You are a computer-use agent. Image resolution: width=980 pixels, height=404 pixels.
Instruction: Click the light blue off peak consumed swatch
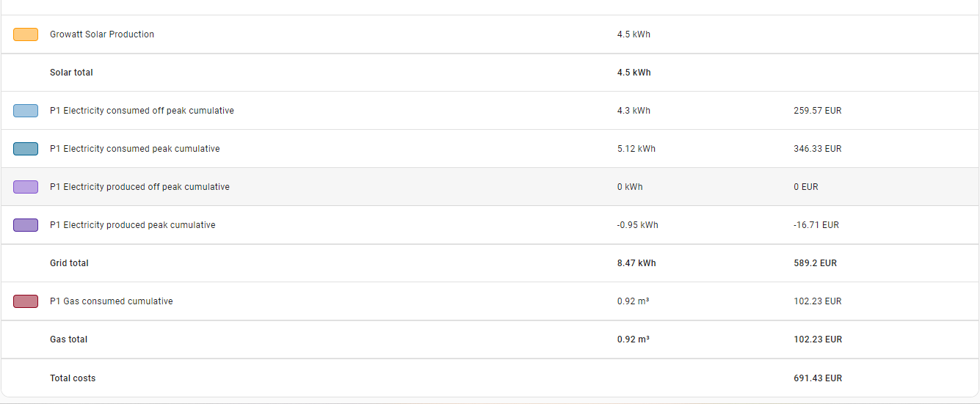tap(26, 111)
